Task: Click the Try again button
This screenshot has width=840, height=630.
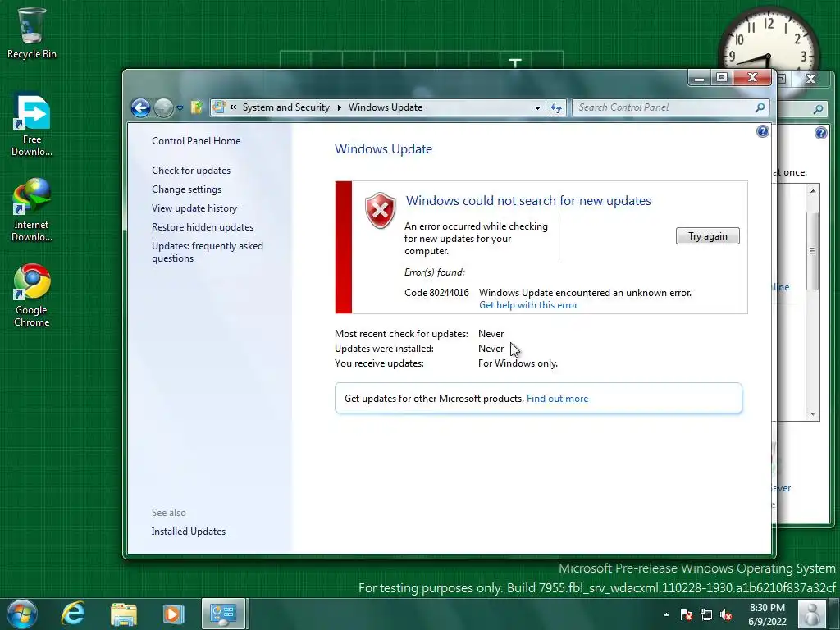Action: [708, 236]
